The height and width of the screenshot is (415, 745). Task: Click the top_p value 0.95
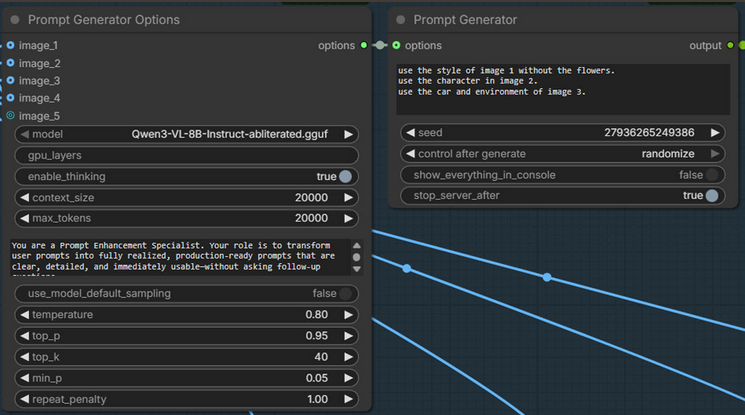coord(316,336)
